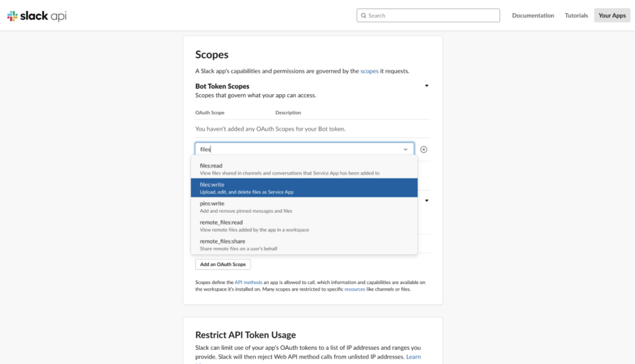The width and height of the screenshot is (635, 364).
Task: Select the remote_files:read scope option
Action: point(304,225)
